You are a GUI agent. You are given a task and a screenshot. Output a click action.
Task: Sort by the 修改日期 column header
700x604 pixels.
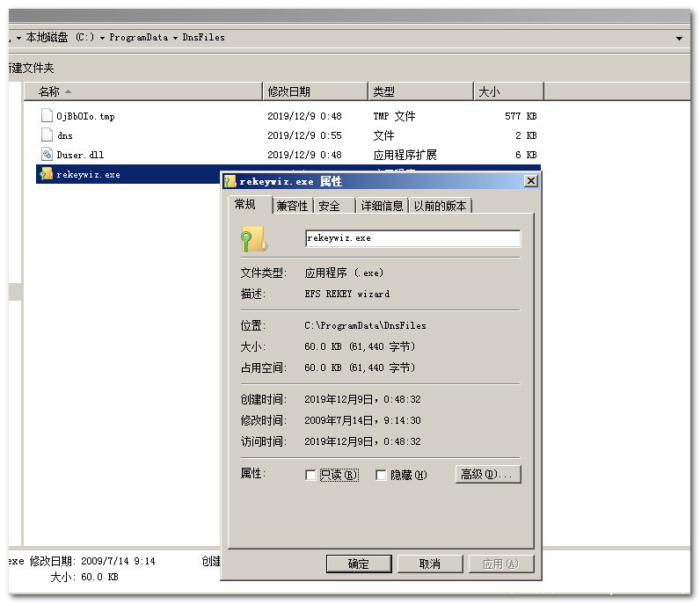pos(315,91)
